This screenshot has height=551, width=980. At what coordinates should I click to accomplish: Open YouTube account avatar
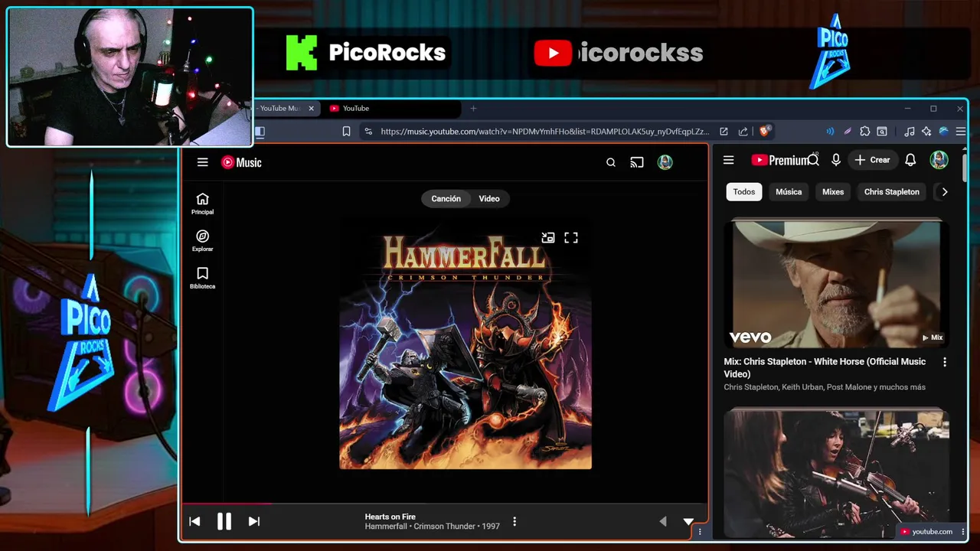939,160
